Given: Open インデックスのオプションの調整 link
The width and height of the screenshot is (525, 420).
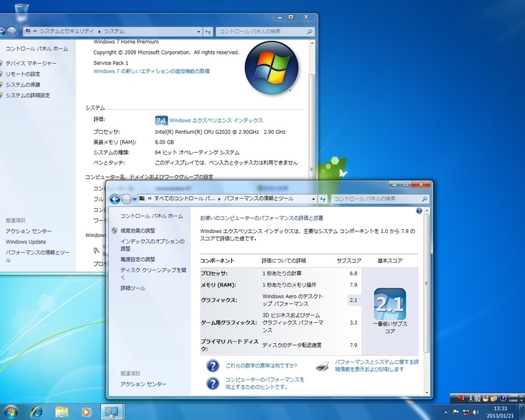Looking at the screenshot, I should (x=152, y=245).
